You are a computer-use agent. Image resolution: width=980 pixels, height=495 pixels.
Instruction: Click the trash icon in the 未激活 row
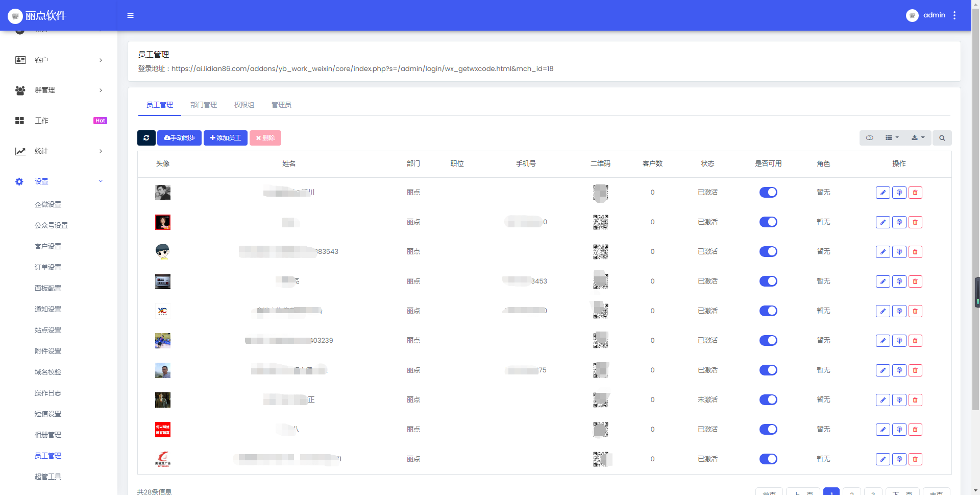click(x=916, y=400)
